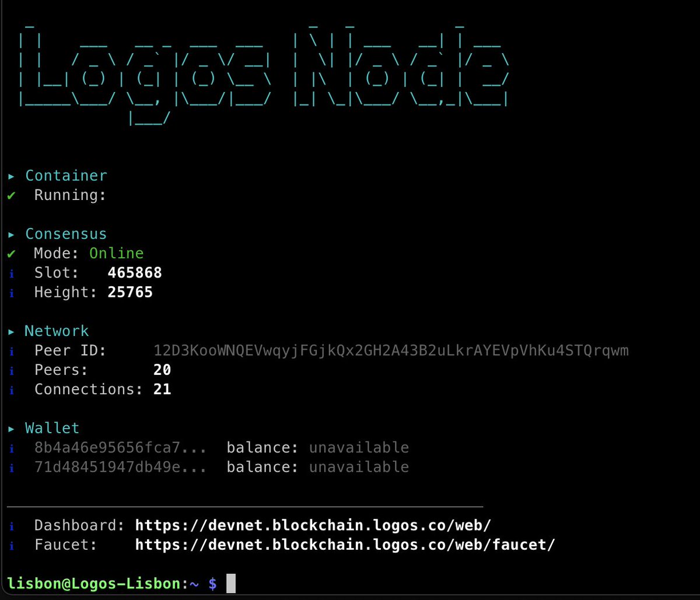Click the Dashboard URL devnet.blockchain.logos.co/web/
This screenshot has width=700, height=600.
click(313, 525)
